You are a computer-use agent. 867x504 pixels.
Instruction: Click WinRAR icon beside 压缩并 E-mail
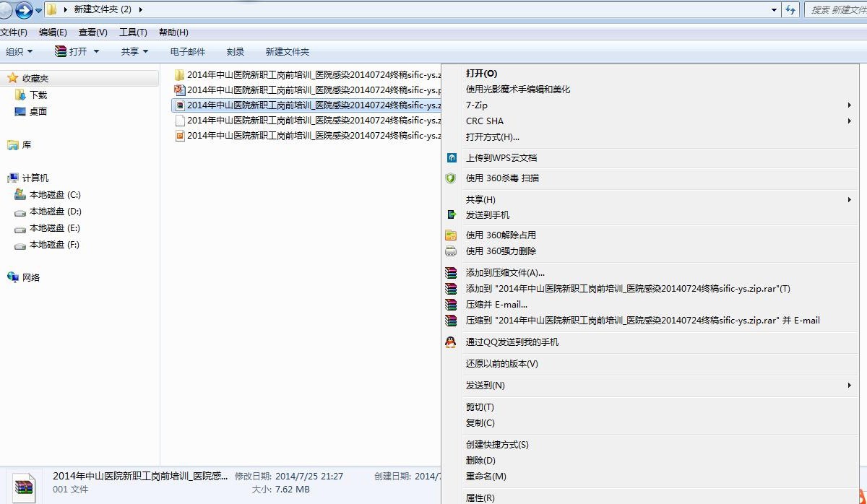pyautogui.click(x=451, y=305)
